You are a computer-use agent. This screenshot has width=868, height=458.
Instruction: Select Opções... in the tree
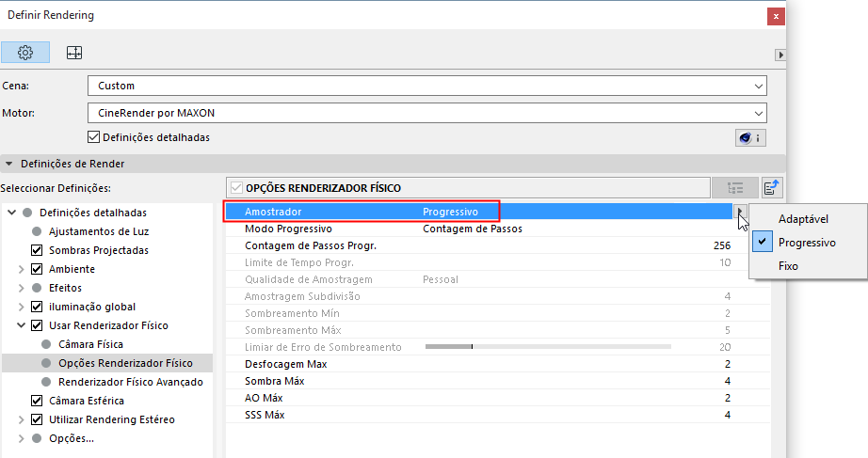pos(72,438)
